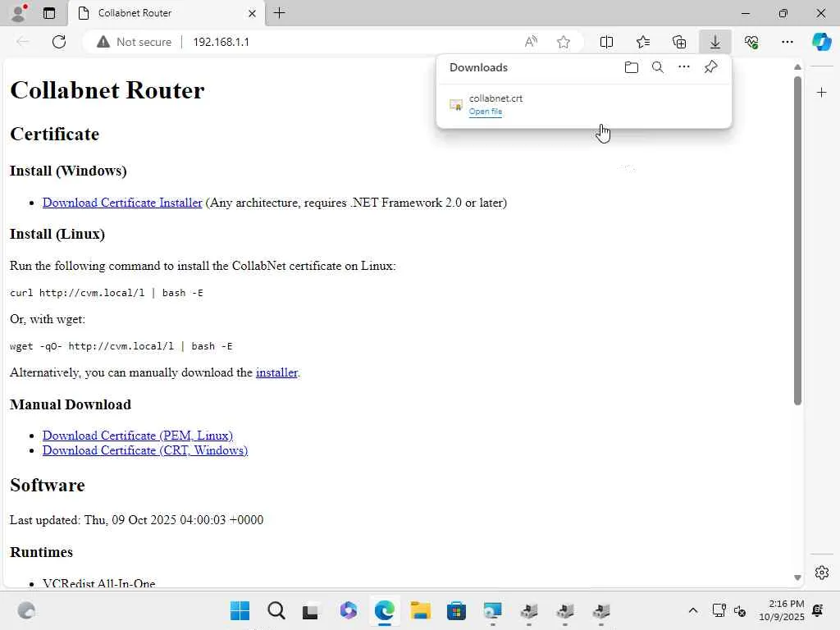Open Edge Settings and more menu
Viewport: 840px width, 630px height.
[x=787, y=42]
